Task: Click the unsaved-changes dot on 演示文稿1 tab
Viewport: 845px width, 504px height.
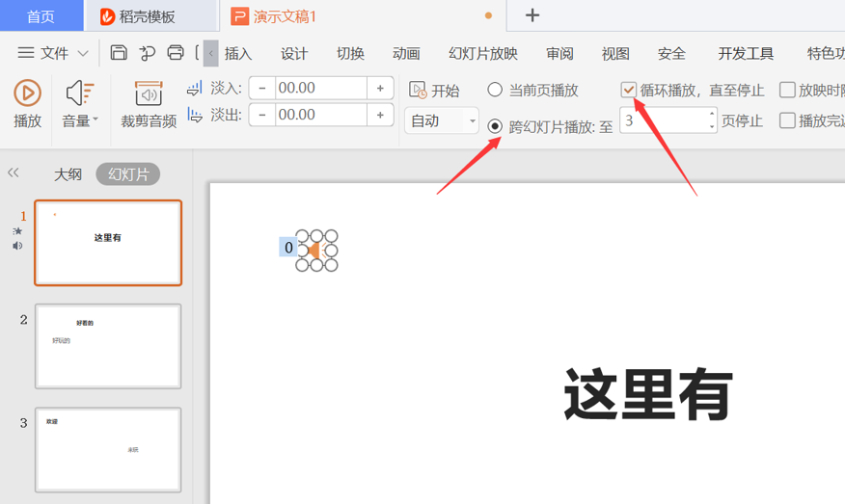Action: [488, 15]
